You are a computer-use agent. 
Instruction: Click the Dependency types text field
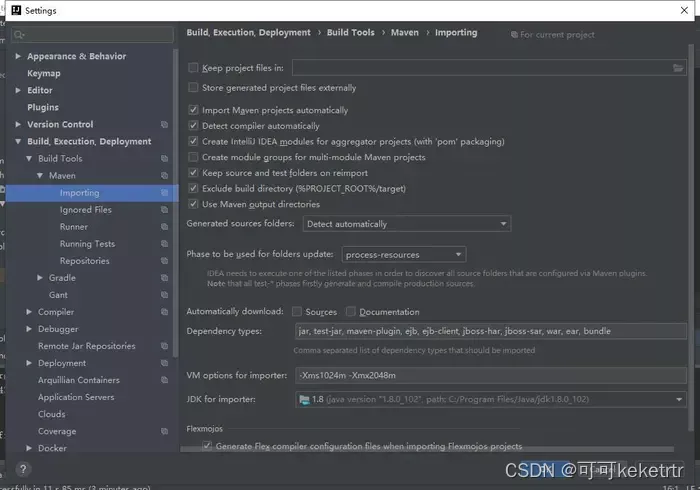click(x=491, y=331)
